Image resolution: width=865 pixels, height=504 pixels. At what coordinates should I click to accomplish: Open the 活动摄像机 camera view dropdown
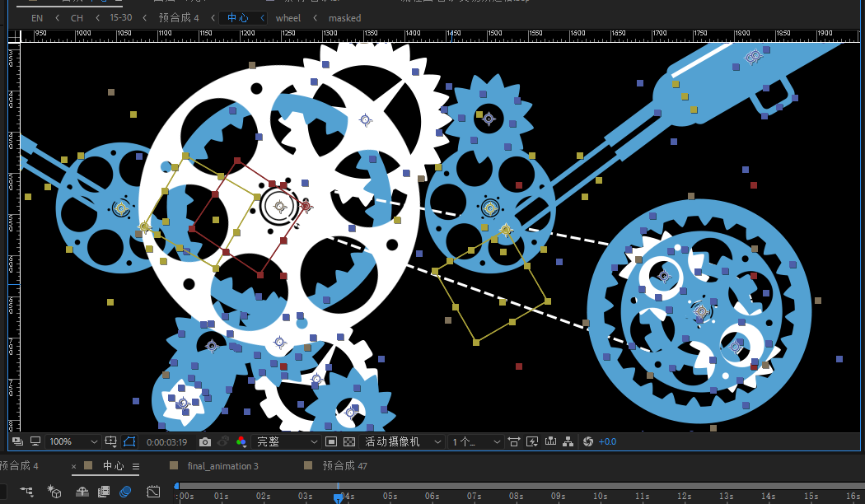pos(402,442)
